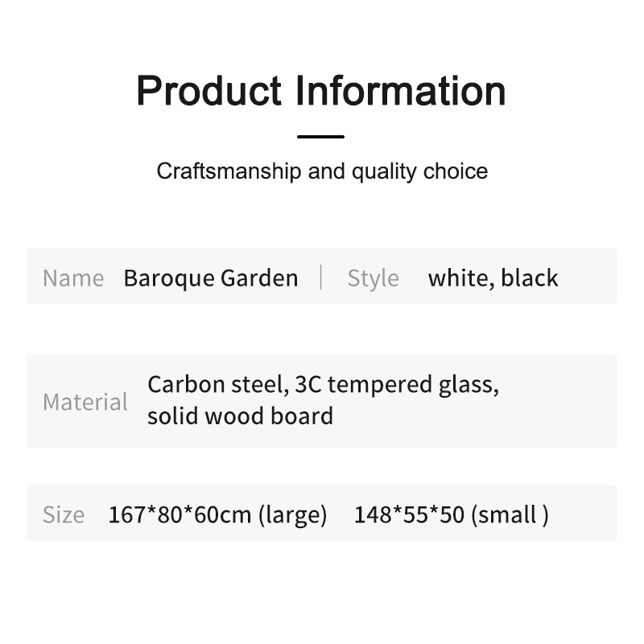Click the gray "Size" label
The width and height of the screenshot is (644, 644).
[64, 514]
